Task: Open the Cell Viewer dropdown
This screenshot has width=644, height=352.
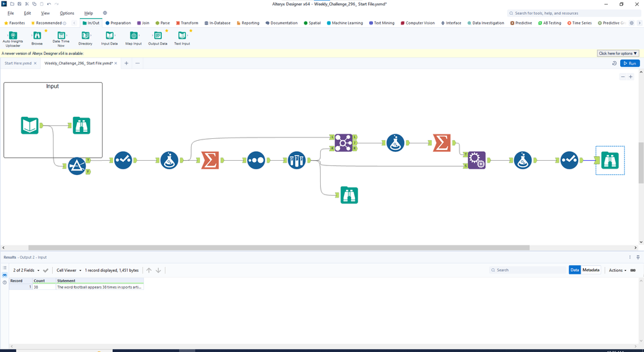Action: pyautogui.click(x=69, y=270)
